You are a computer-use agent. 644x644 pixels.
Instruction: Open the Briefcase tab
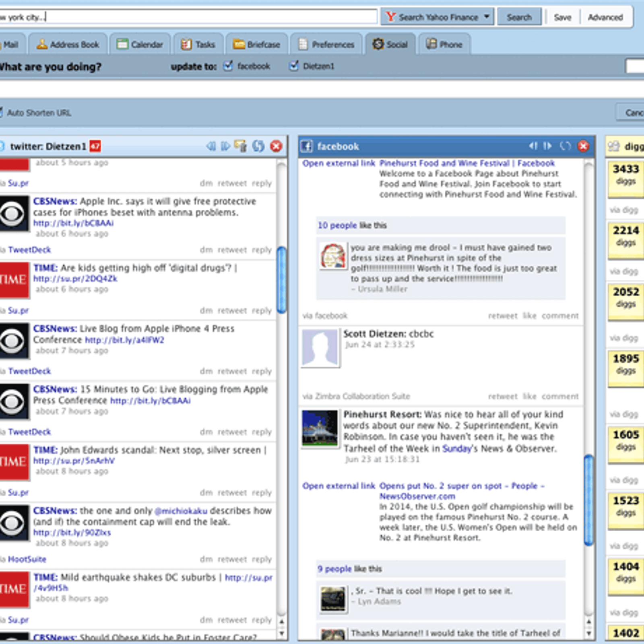point(257,44)
